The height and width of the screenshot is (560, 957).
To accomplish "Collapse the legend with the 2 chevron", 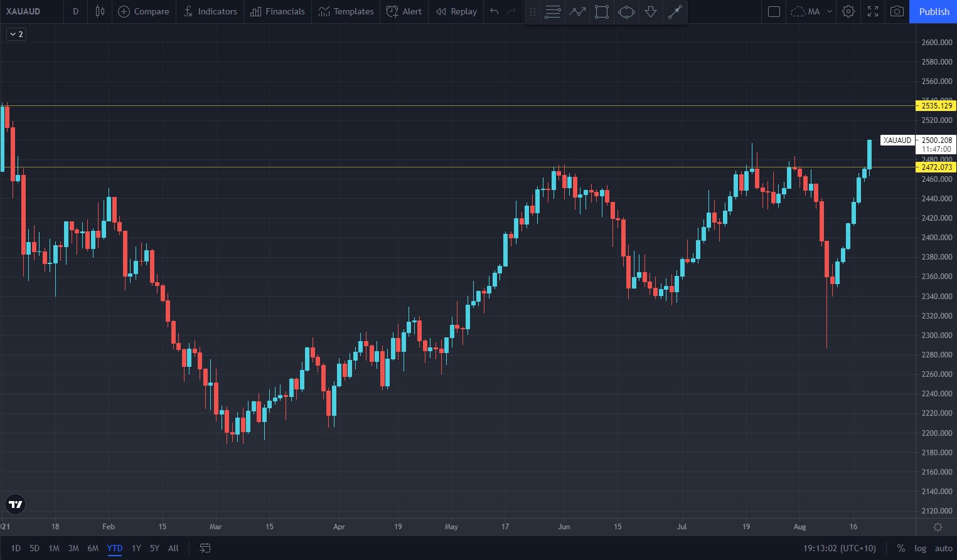I will 16,34.
